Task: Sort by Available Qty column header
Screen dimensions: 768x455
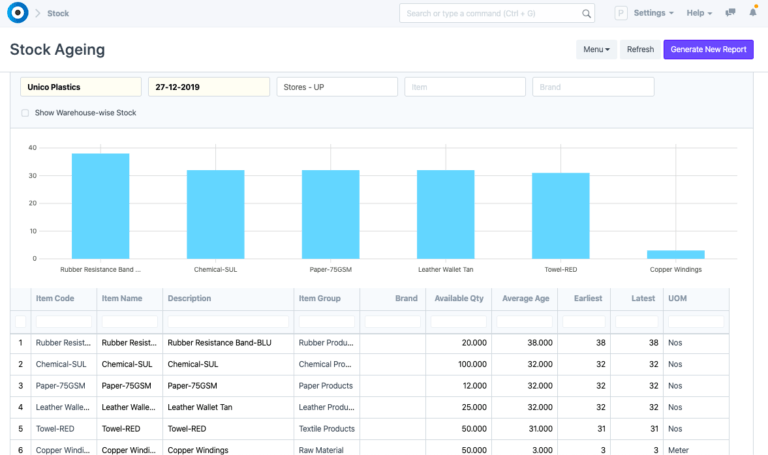Action: point(458,298)
